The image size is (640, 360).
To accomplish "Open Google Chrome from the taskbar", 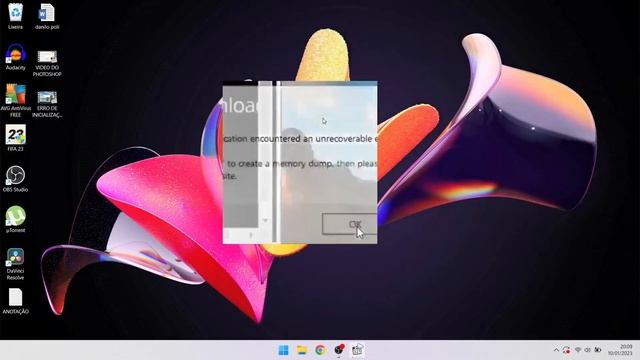I will 320,350.
